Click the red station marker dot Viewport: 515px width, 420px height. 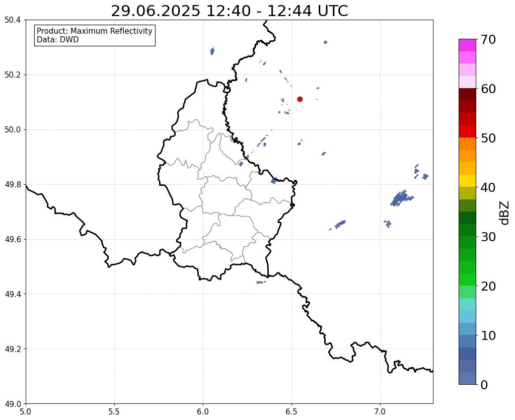pyautogui.click(x=300, y=99)
